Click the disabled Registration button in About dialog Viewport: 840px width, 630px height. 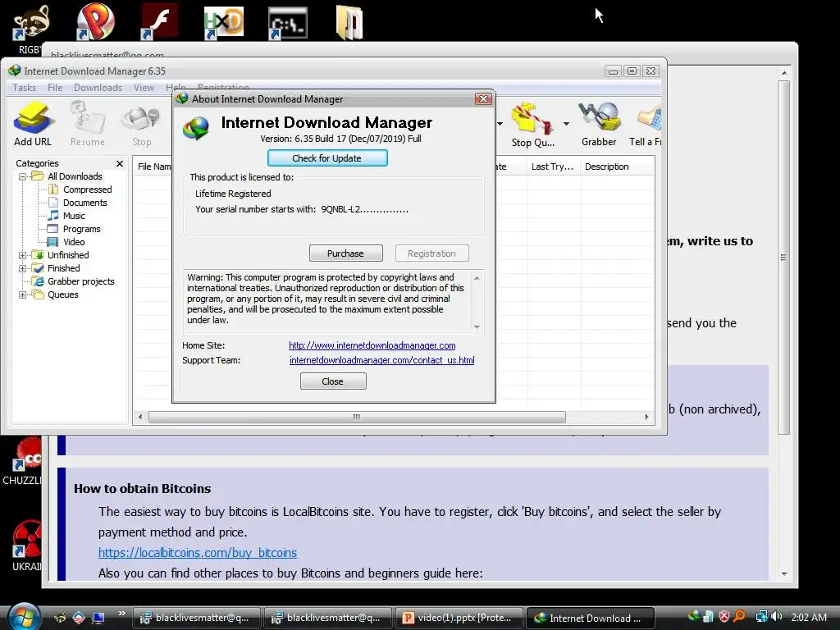tap(431, 253)
